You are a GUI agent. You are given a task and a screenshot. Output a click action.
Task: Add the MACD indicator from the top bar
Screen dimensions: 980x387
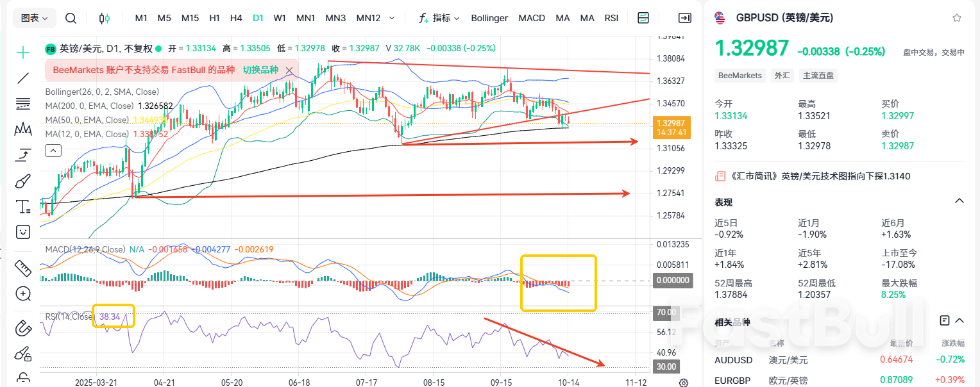(532, 18)
